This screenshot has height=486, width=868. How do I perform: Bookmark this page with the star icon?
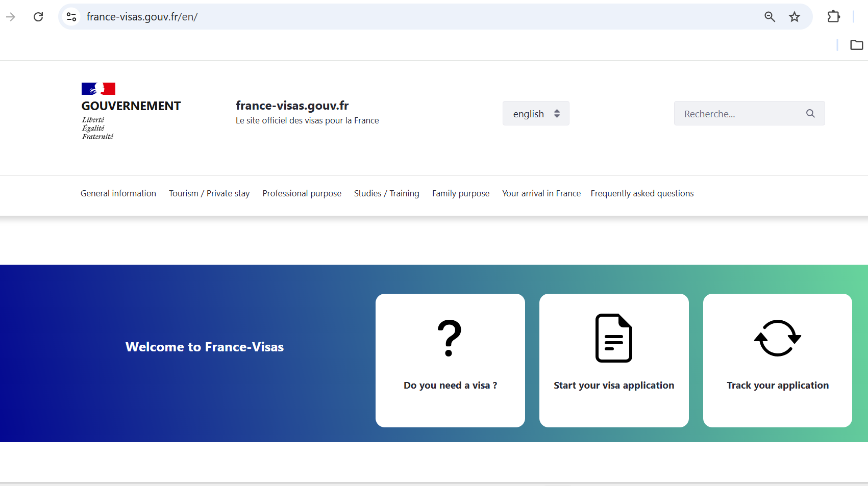795,17
